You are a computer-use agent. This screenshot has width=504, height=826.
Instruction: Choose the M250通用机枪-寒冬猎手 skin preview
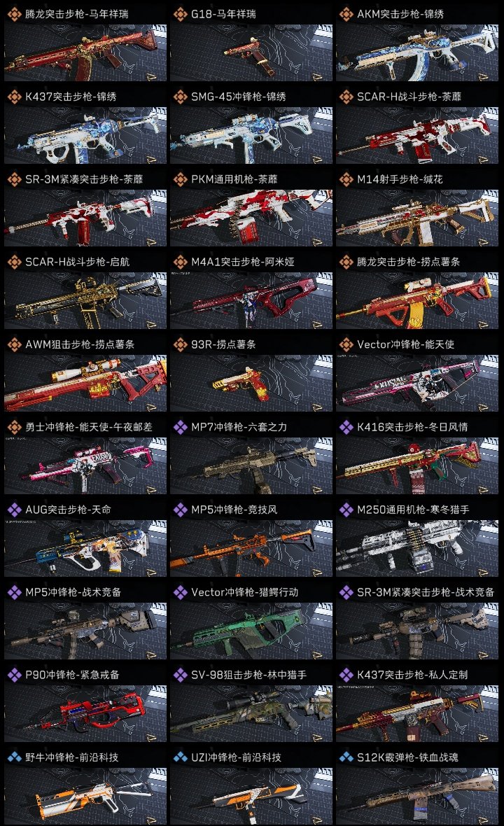click(x=417, y=548)
